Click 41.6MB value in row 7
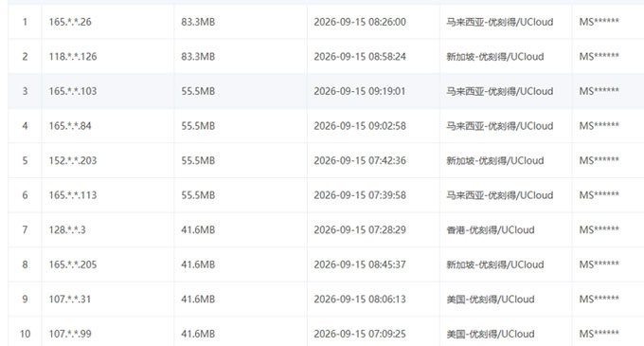 (198, 229)
